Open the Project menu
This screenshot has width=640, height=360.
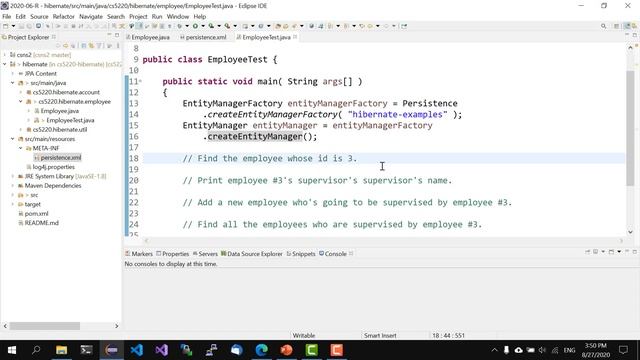pos(138,16)
